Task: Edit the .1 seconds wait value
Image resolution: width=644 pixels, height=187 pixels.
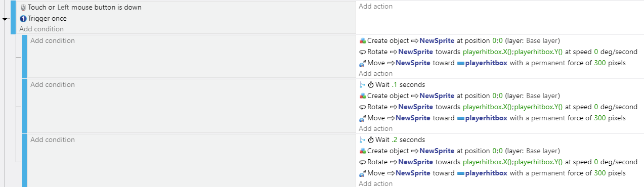Action: click(x=395, y=85)
